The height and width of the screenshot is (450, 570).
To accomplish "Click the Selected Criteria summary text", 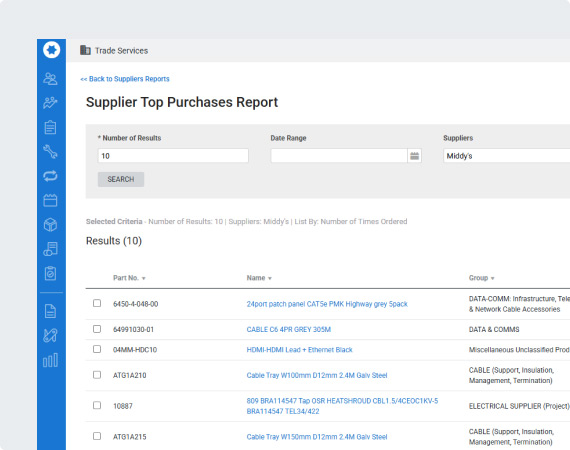I will pyautogui.click(x=246, y=221).
